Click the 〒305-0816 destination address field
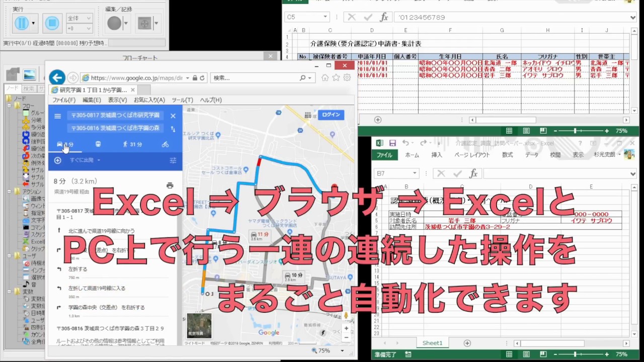 pos(115,128)
